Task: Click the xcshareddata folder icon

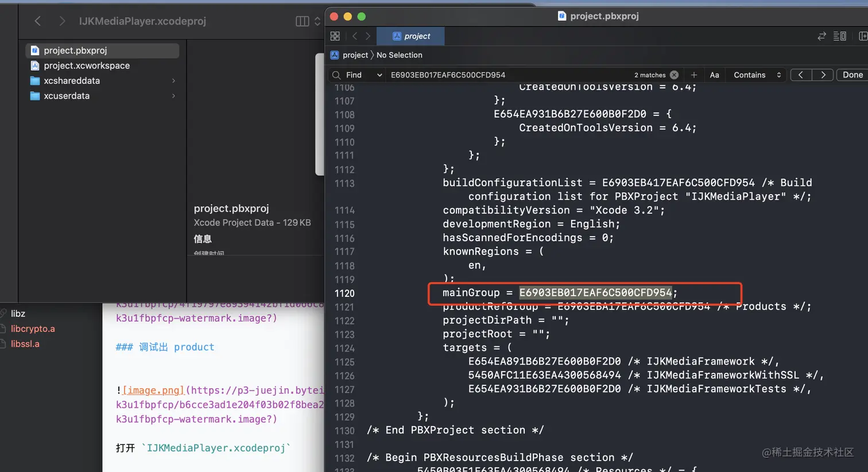Action: tap(35, 81)
